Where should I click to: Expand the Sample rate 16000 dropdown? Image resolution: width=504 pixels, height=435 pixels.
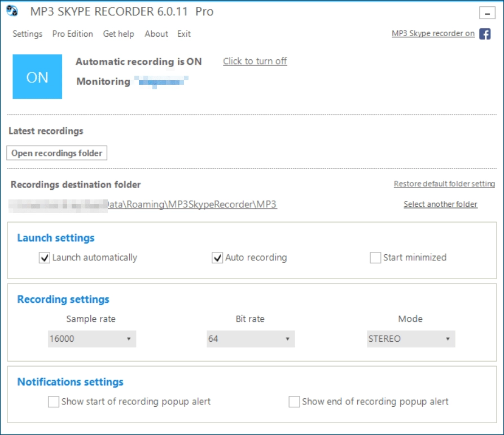[92, 339]
